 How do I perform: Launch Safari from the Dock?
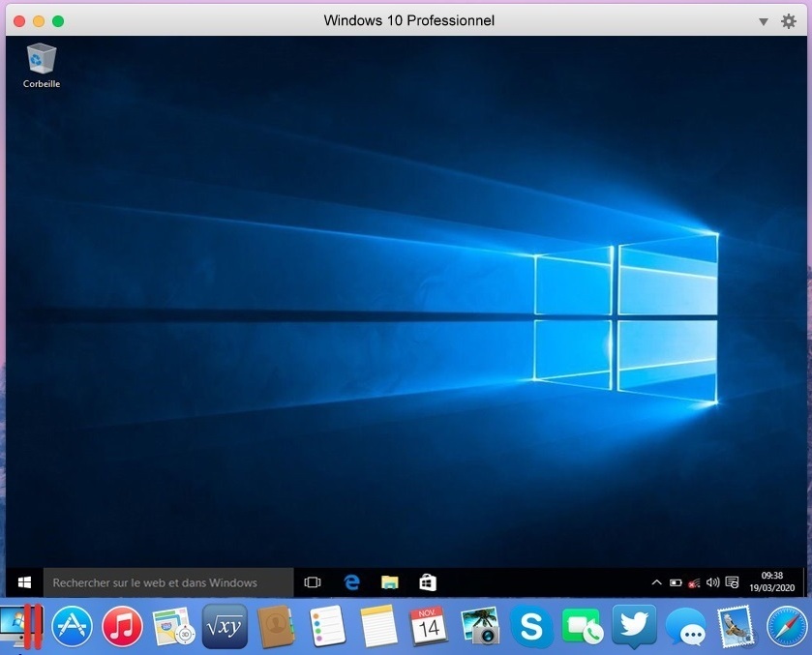(787, 627)
